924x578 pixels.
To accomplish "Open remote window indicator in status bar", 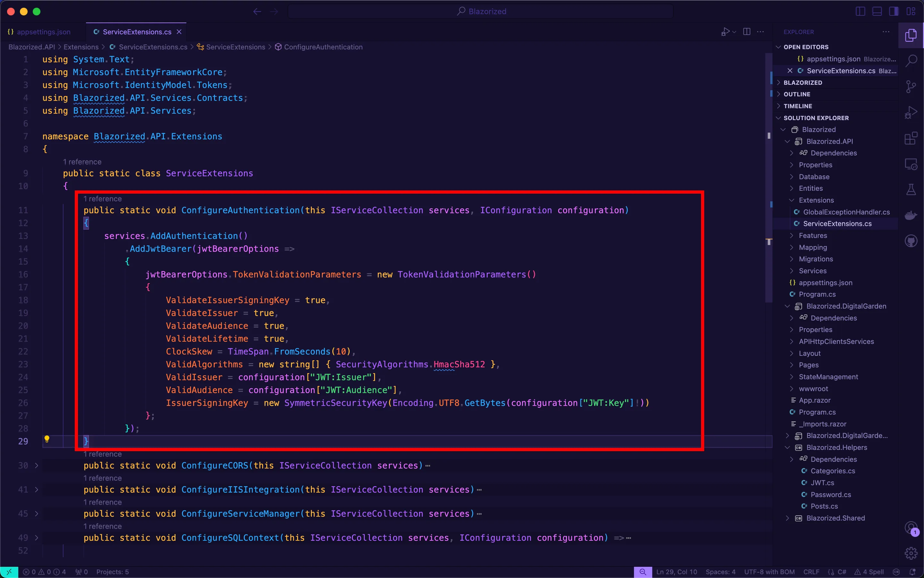I will 9,572.
